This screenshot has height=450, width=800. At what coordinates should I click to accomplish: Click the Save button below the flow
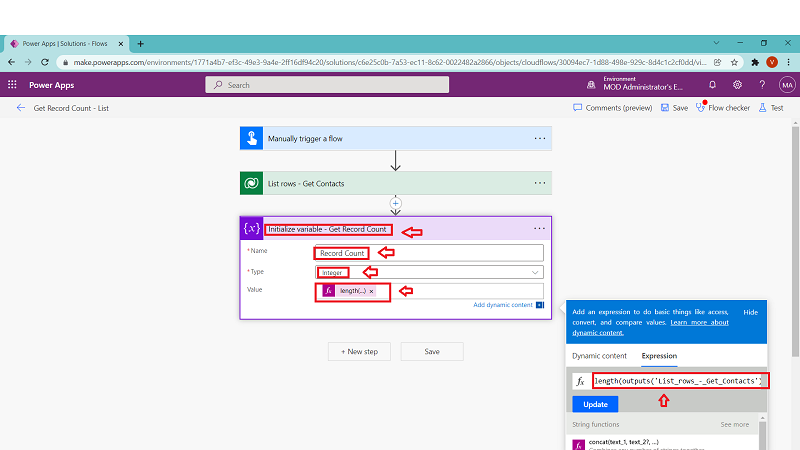[x=432, y=352]
